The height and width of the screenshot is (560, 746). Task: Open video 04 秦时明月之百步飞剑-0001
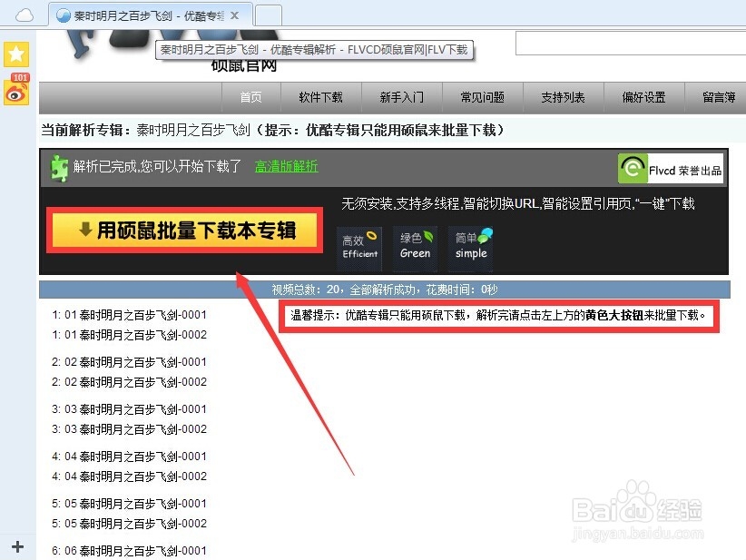click(x=130, y=457)
